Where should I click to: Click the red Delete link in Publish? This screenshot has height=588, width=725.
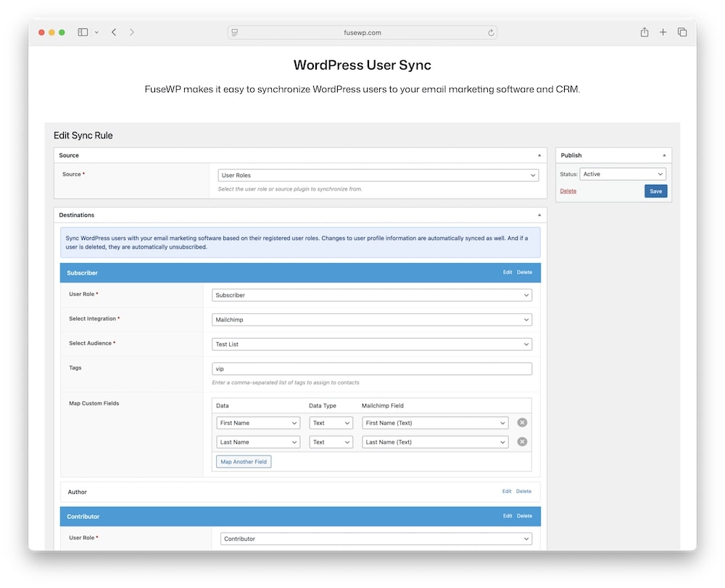tap(568, 191)
